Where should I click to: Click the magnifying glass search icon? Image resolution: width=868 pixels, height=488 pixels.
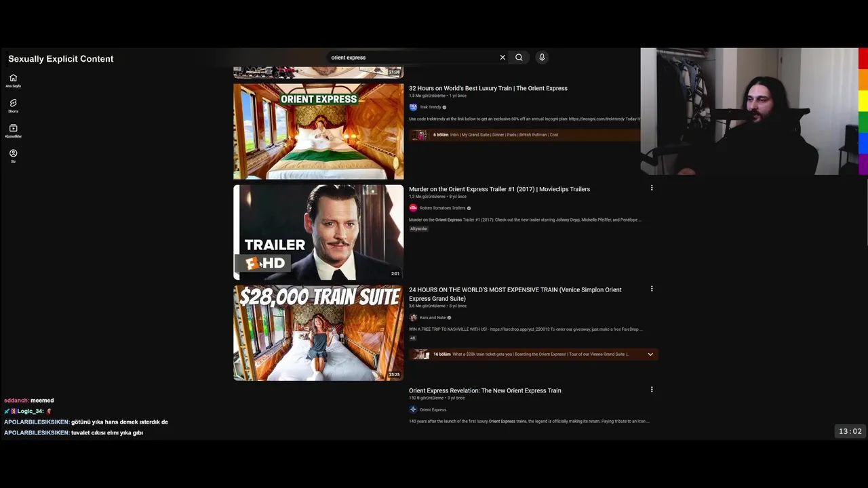click(x=519, y=58)
